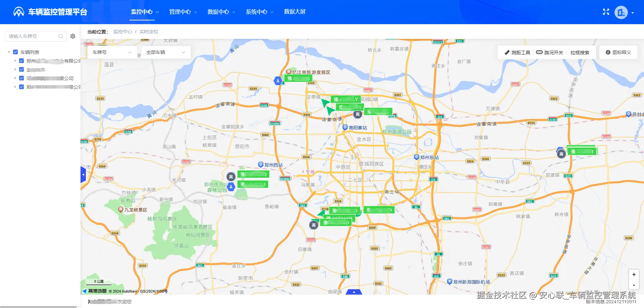
Task: Click marker A near 郑州市万山森林公园
Action: click(231, 187)
